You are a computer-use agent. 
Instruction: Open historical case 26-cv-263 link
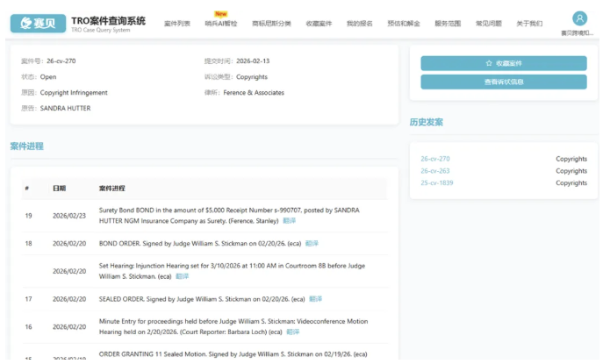coord(435,171)
